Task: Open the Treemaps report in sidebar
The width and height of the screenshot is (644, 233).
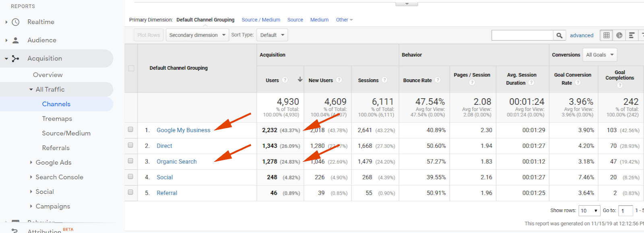Action: click(x=57, y=119)
